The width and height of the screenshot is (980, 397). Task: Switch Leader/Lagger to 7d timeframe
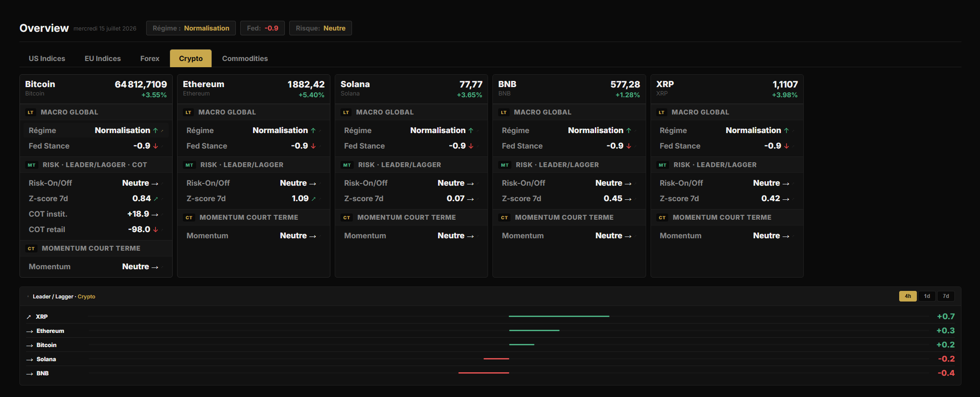[x=946, y=296]
